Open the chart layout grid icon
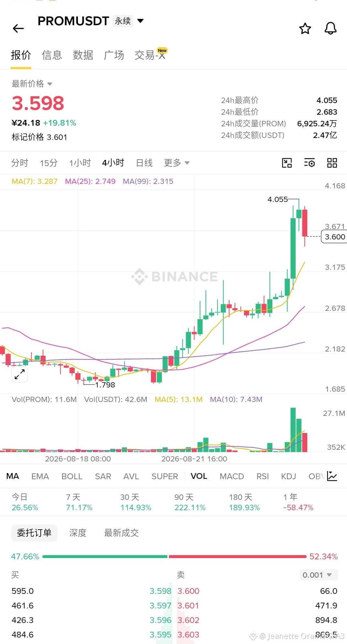 click(332, 163)
